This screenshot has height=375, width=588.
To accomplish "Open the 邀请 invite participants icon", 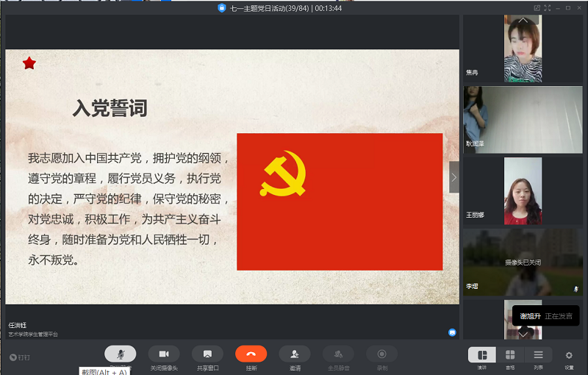I will 294,354.
